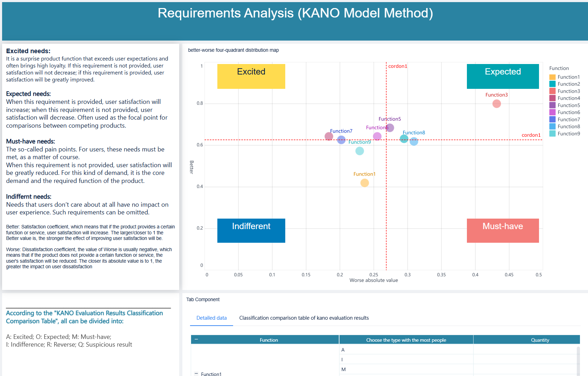This screenshot has width=588, height=376.
Task: Select the Function9 bubble below the cordon line
Action: tap(359, 151)
